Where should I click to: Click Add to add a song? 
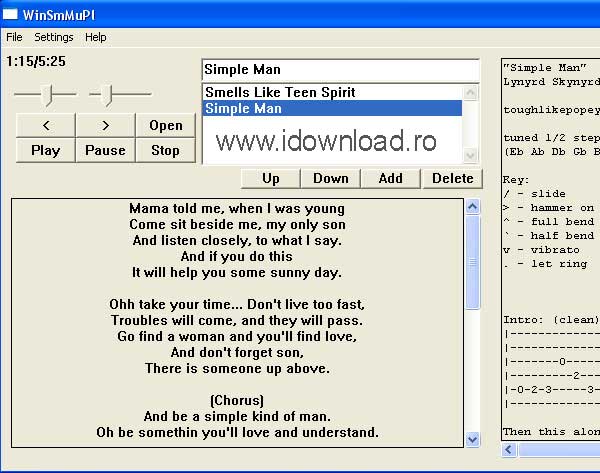[x=390, y=179]
